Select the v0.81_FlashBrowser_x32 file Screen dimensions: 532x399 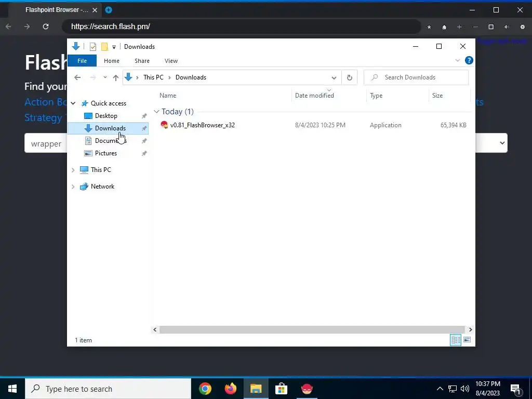pyautogui.click(x=202, y=125)
